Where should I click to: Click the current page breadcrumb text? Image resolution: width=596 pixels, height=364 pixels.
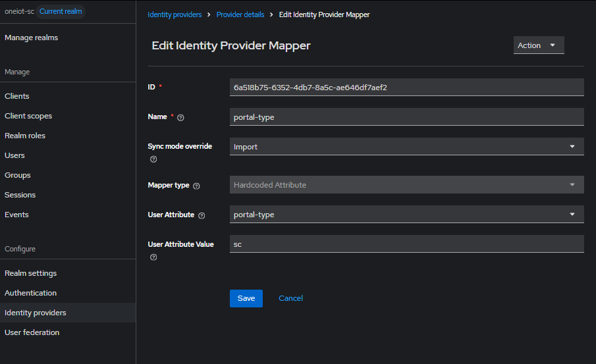[x=324, y=14]
